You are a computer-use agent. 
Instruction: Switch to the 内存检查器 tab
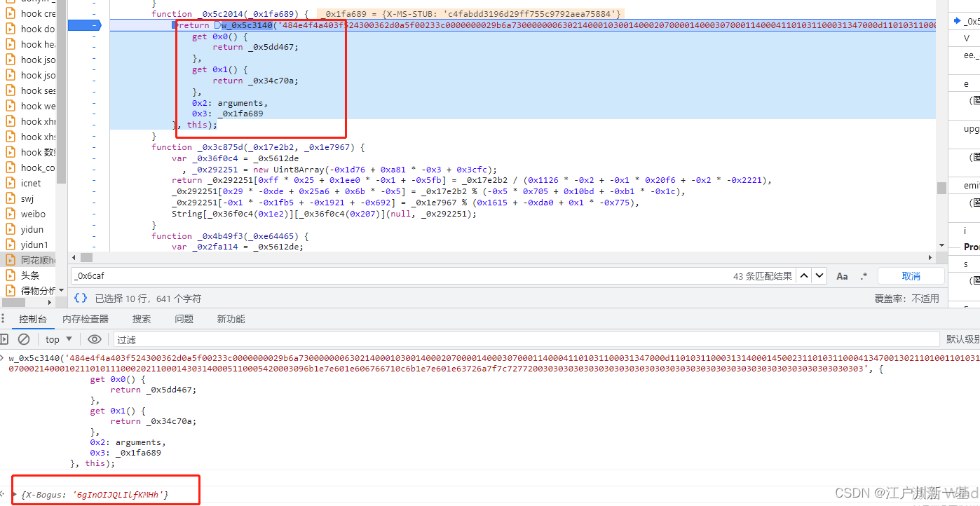tap(86, 319)
